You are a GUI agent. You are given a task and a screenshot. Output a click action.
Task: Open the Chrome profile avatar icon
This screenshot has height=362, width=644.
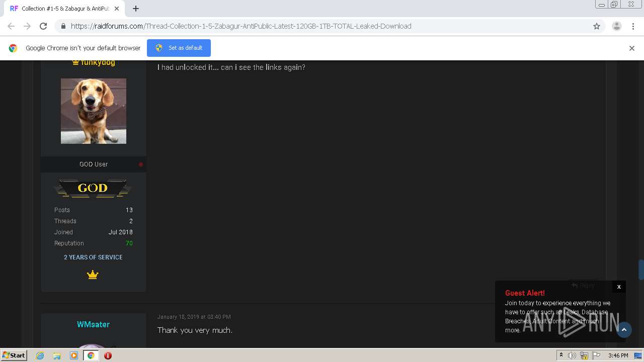[617, 26]
